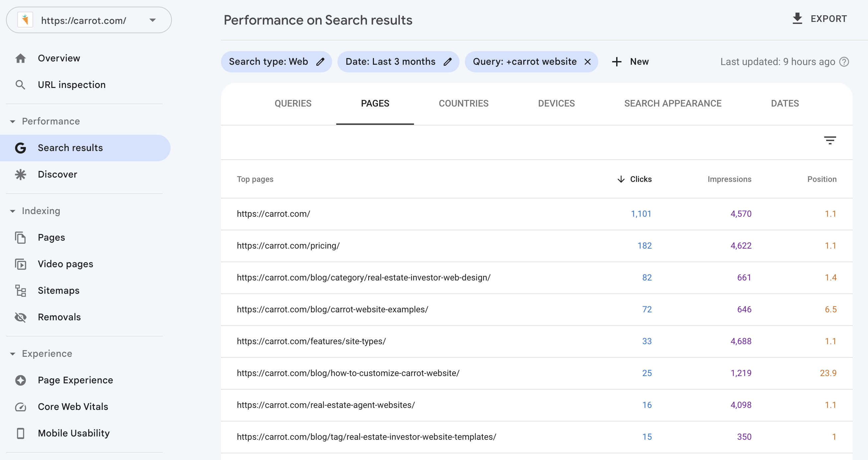This screenshot has width=868, height=460.
Task: Sort by Clicks column header
Action: pos(641,179)
